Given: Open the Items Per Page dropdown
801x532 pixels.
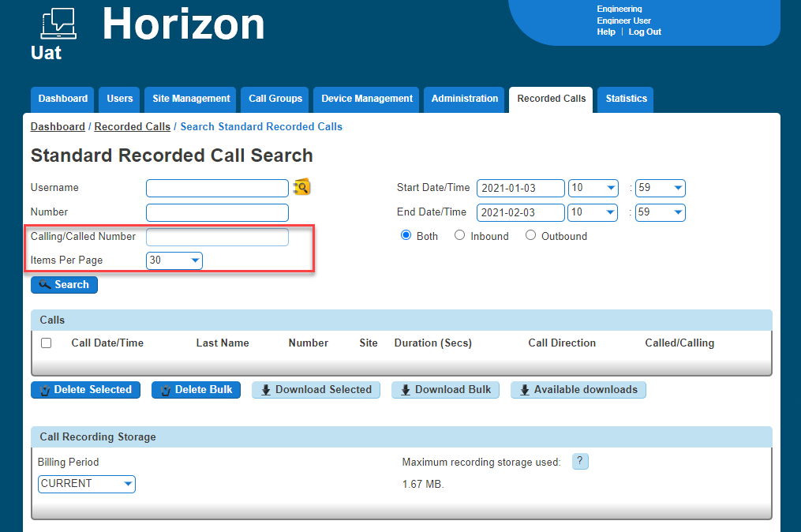Looking at the screenshot, I should point(174,260).
